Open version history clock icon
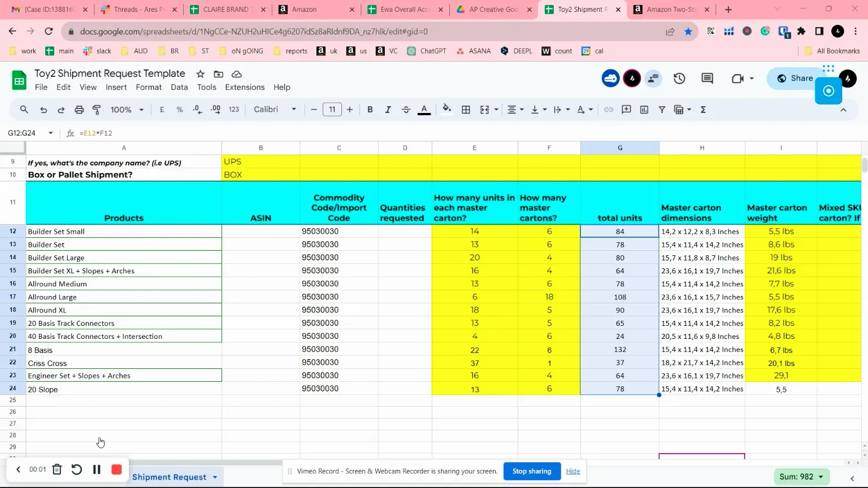 679,79
